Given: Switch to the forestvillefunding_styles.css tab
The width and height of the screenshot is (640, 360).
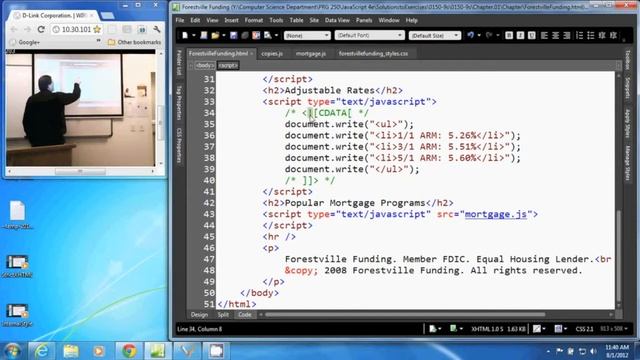Looking at the screenshot, I should point(373,53).
